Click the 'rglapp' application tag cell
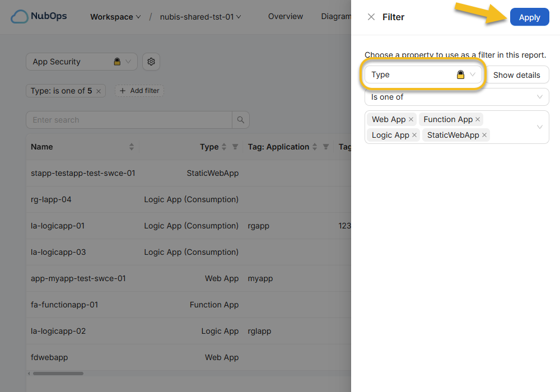 tap(260, 332)
